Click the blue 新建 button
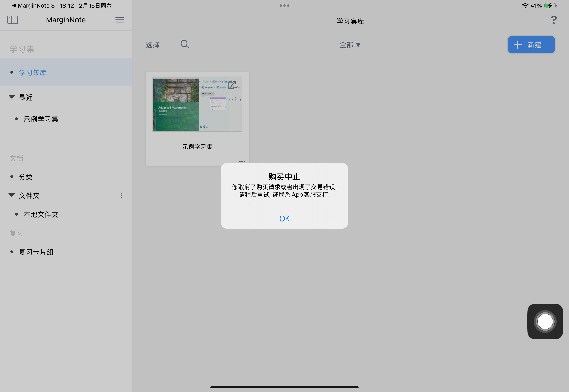 531,45
